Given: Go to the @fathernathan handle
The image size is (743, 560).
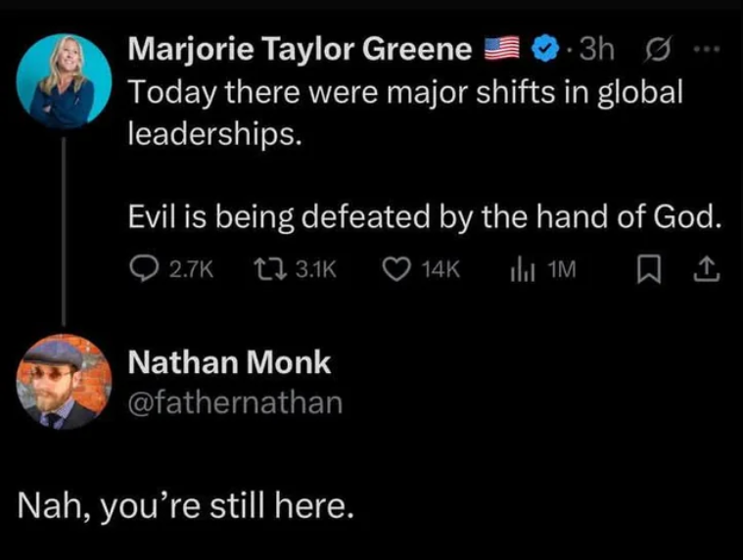Looking at the screenshot, I should click(236, 401).
